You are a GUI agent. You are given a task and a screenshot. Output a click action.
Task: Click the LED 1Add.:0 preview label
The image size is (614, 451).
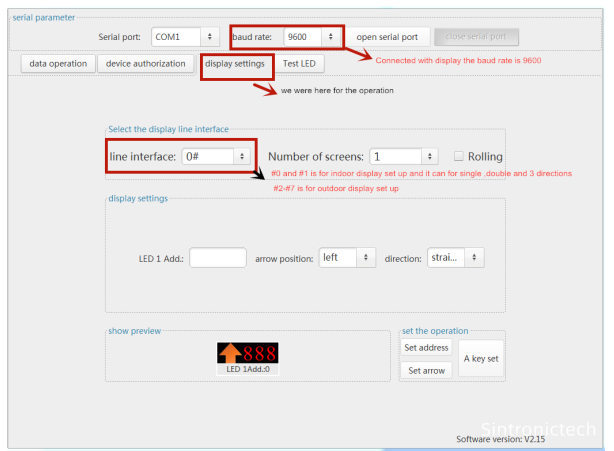[x=247, y=369]
